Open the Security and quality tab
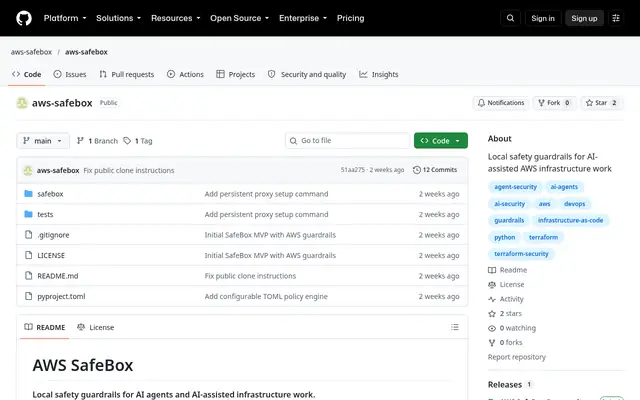640x400 pixels. [307, 74]
